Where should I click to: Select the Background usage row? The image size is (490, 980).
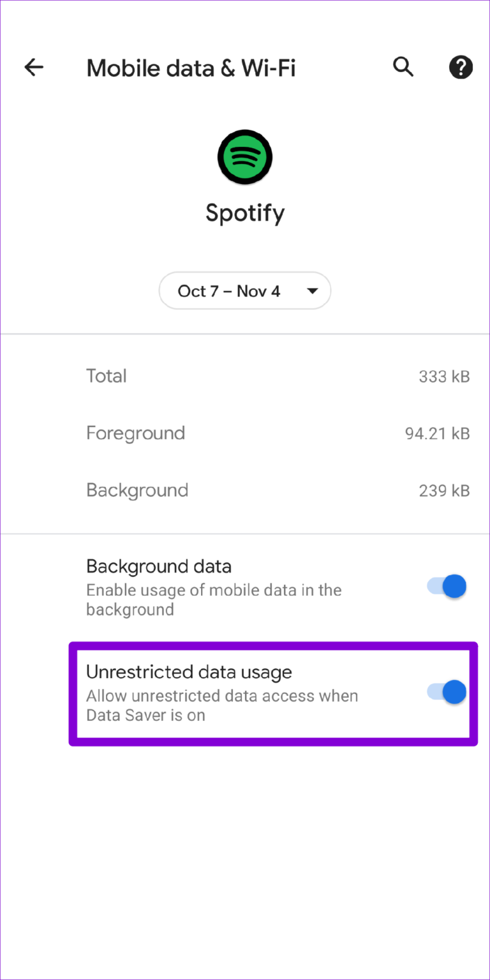pos(137,490)
